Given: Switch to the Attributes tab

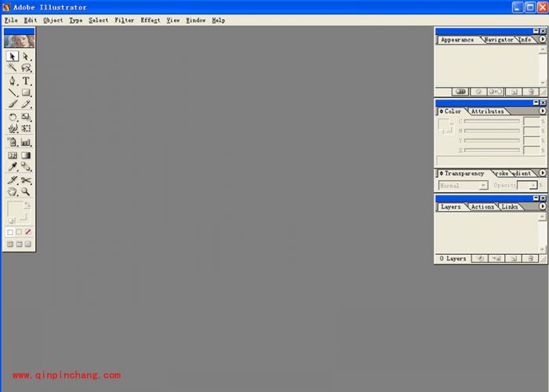Looking at the screenshot, I should [x=487, y=111].
